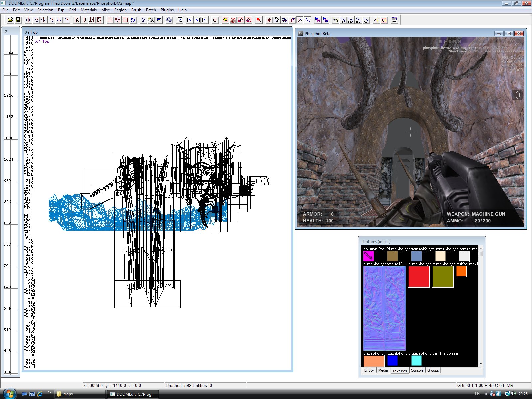Select the red phosphor brick texture swatch
This screenshot has width=532, height=399.
pos(419,276)
